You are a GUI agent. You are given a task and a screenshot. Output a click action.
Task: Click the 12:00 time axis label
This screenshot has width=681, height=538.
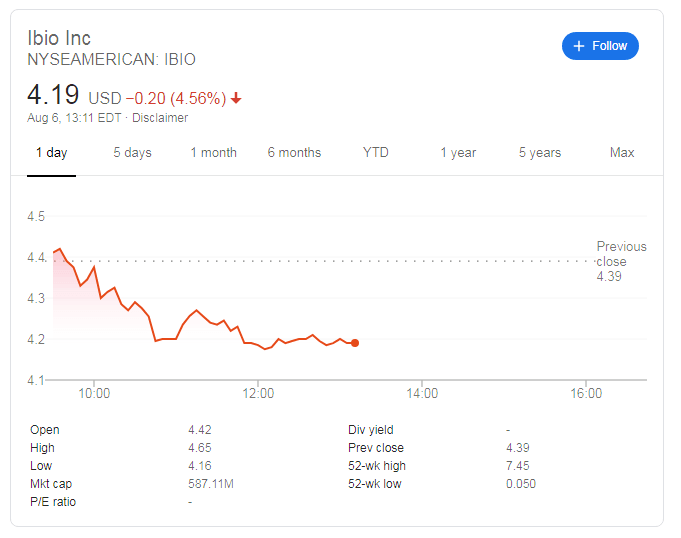coord(258,394)
